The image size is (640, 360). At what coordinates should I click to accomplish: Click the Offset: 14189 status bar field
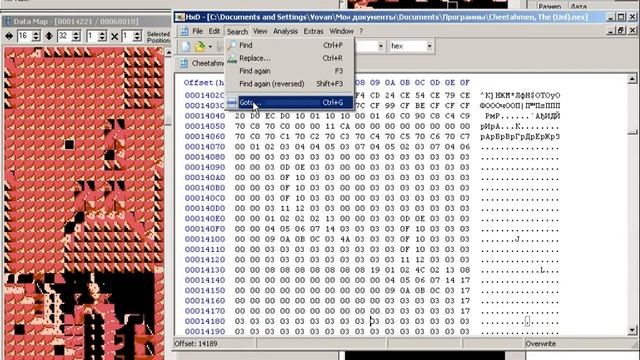pos(214,344)
